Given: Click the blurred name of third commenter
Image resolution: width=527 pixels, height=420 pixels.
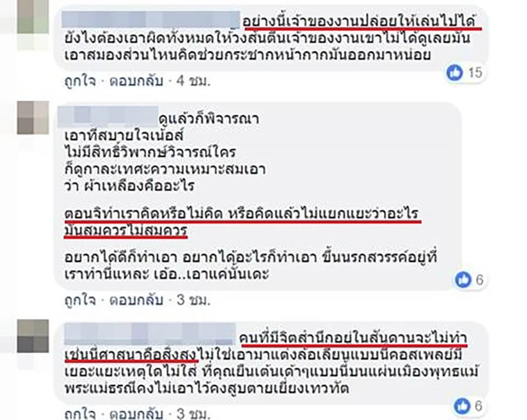Looking at the screenshot, I should coord(149,334).
